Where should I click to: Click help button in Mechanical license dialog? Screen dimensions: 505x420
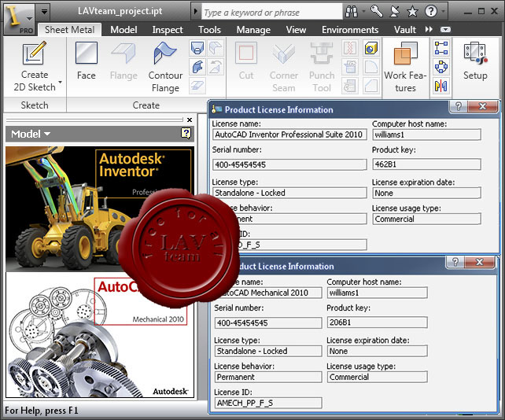tap(455, 262)
